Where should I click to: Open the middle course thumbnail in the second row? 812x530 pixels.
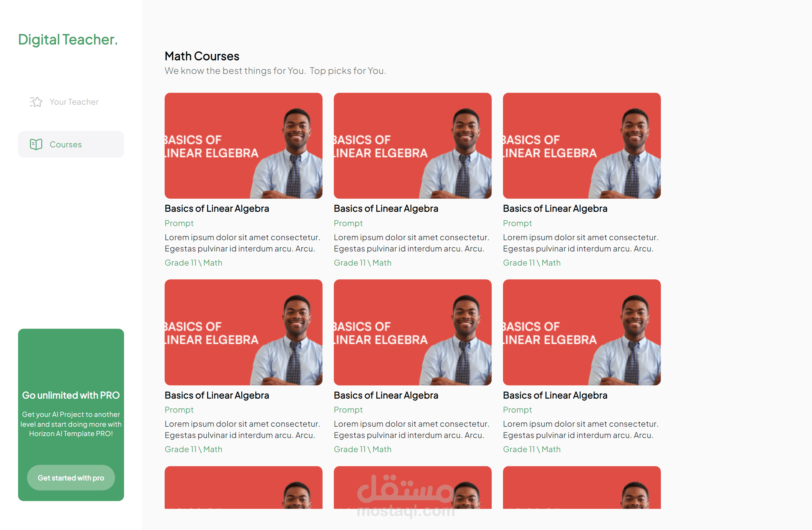click(413, 333)
